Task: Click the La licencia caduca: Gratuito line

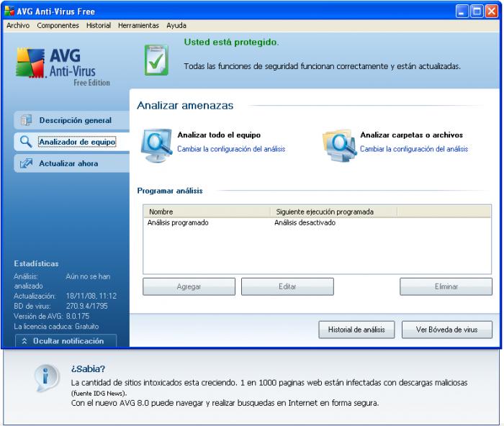Action: coord(56,327)
